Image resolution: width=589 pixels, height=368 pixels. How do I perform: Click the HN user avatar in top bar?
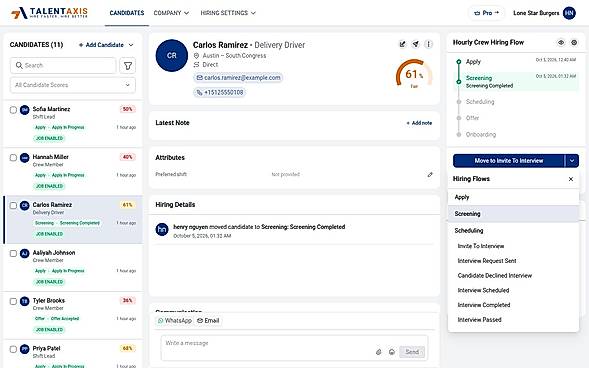[569, 13]
